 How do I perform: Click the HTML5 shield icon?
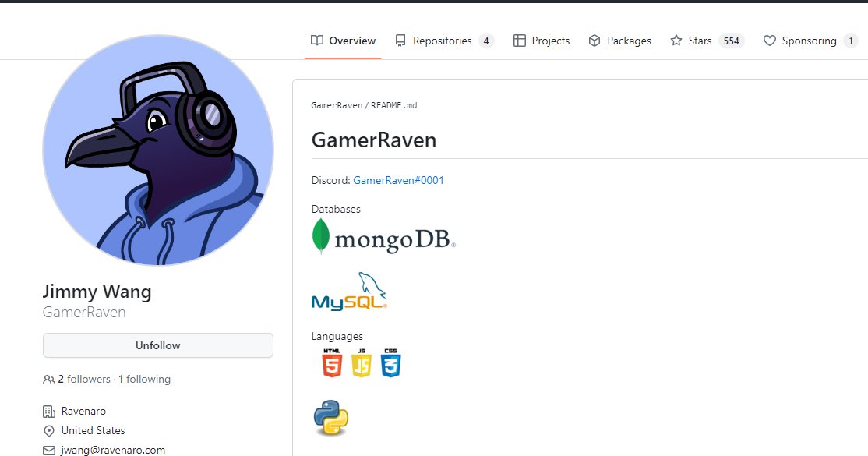point(332,363)
